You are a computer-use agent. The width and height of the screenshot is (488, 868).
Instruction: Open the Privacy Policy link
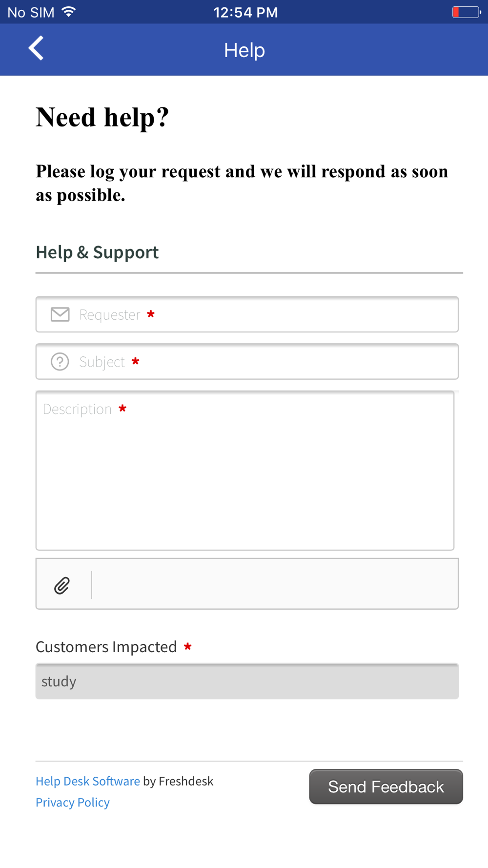coord(73,802)
